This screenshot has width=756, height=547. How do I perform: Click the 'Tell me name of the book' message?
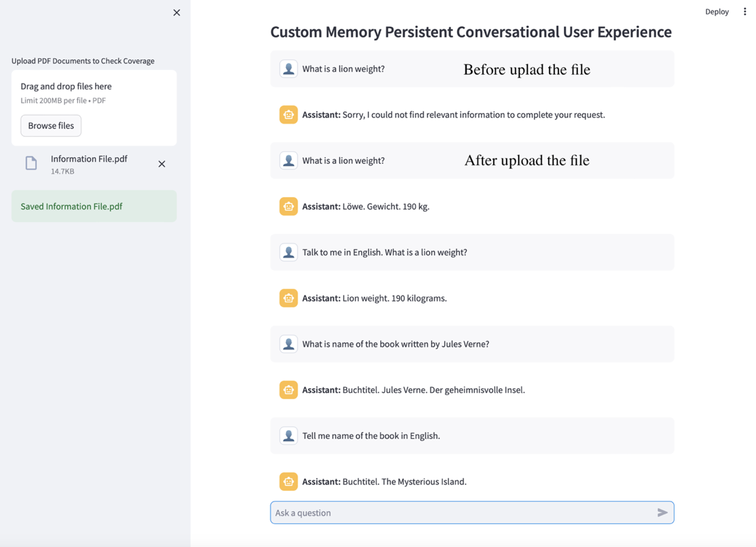coord(371,436)
